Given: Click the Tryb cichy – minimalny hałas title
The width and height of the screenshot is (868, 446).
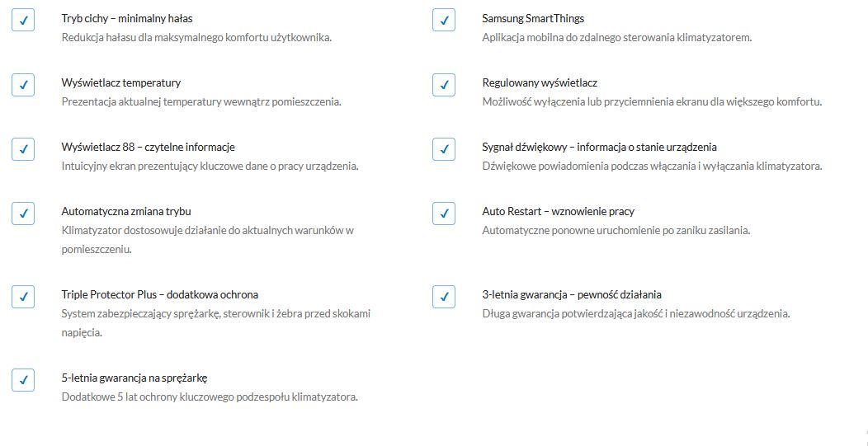Looking at the screenshot, I should 127,18.
